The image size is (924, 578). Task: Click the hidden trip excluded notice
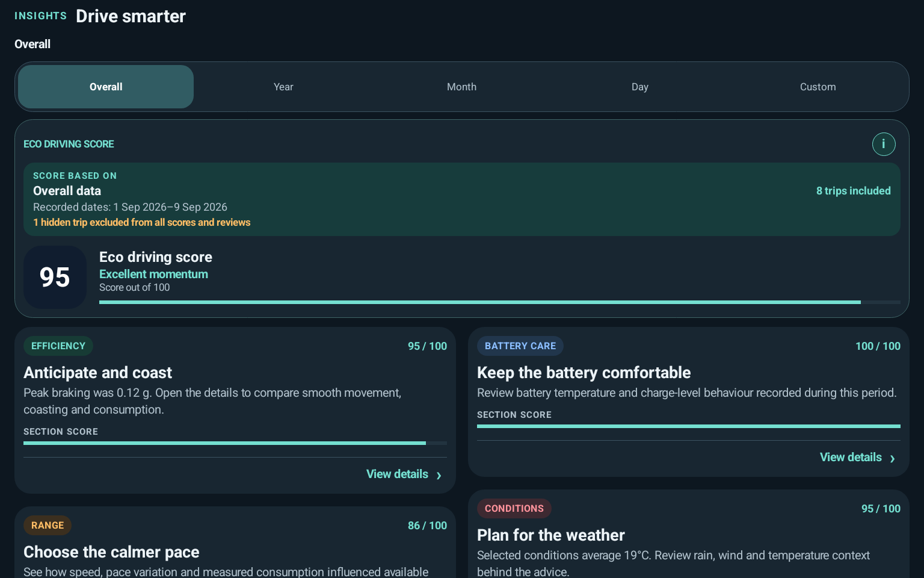click(x=141, y=222)
